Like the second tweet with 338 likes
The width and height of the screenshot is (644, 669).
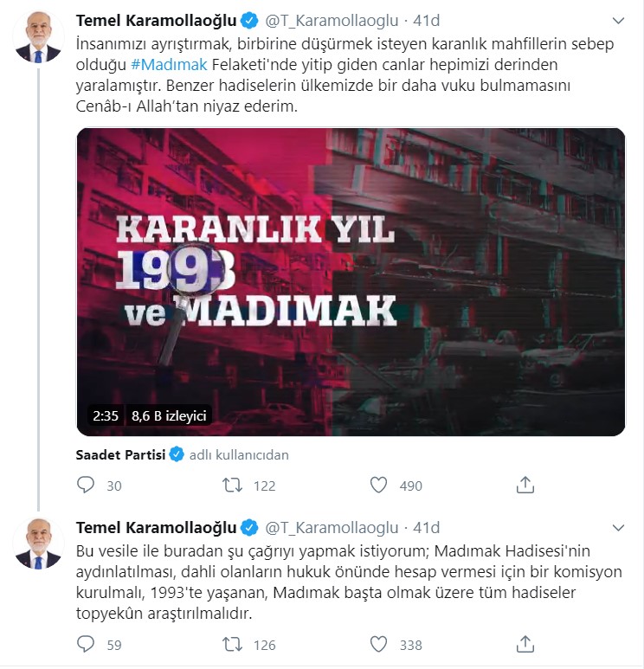click(x=378, y=644)
